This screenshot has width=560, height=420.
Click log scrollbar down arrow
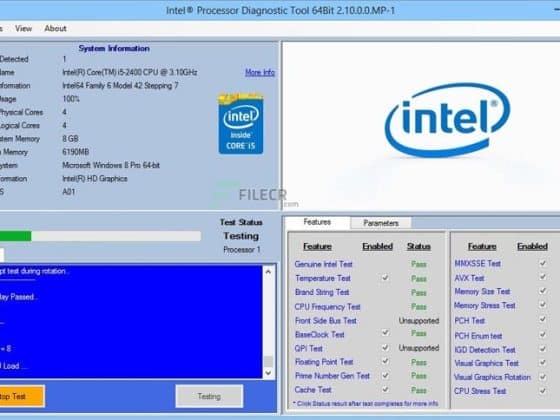(268, 373)
